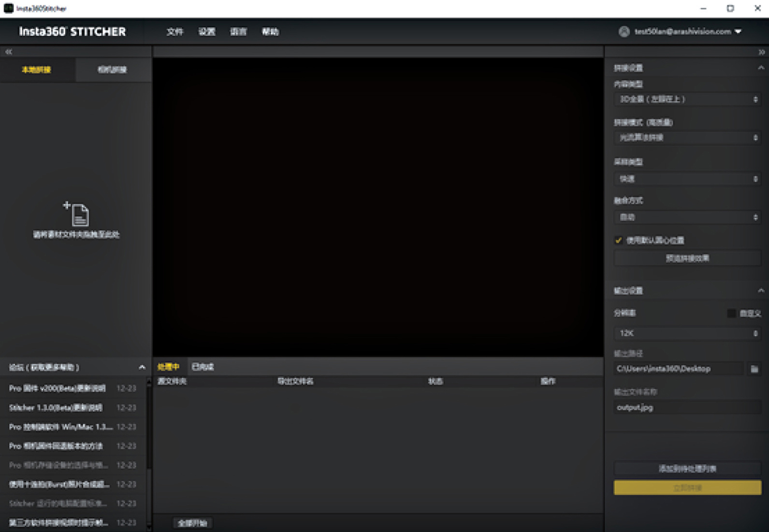Screen dimensions: 769x532
Task: Open the 12K resolution dropdown
Action: (x=687, y=333)
